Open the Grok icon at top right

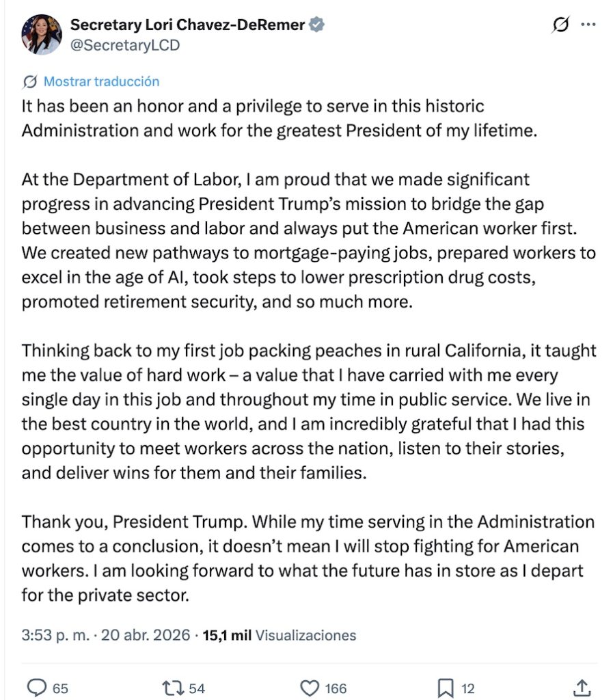[560, 25]
